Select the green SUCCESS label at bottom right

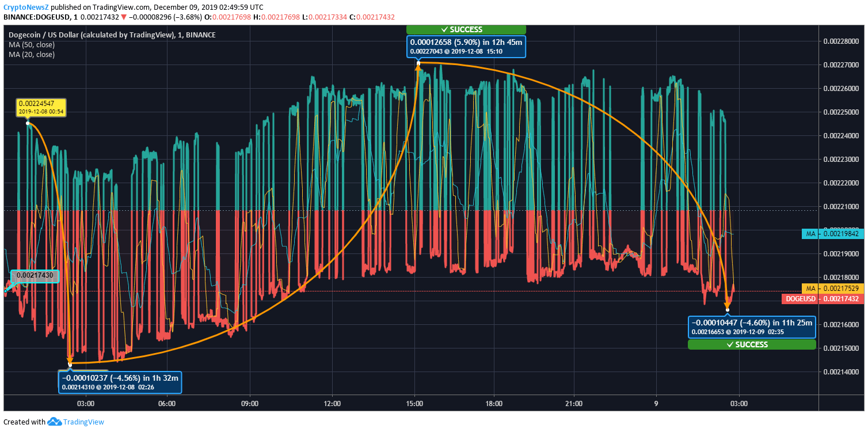(752, 344)
